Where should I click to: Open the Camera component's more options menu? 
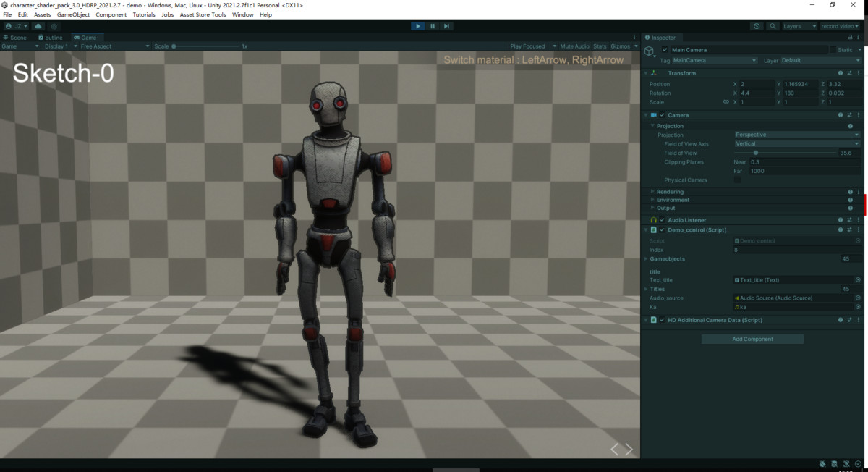[858, 115]
